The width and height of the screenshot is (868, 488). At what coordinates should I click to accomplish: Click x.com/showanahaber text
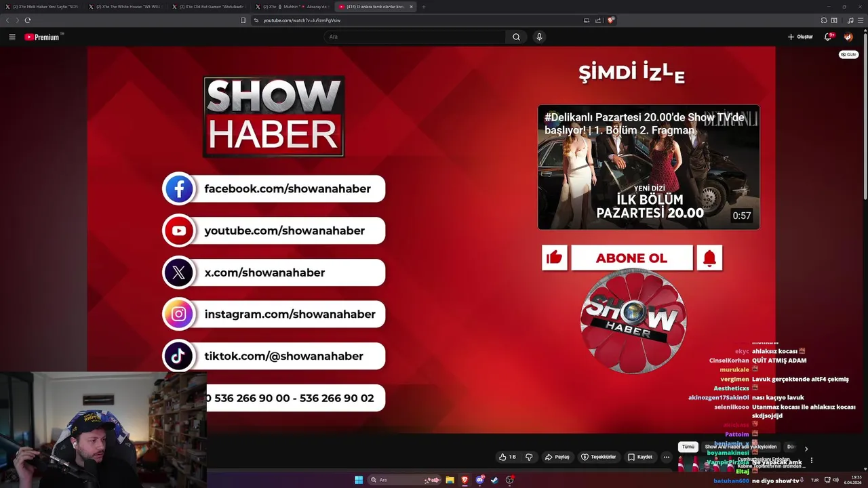point(264,272)
